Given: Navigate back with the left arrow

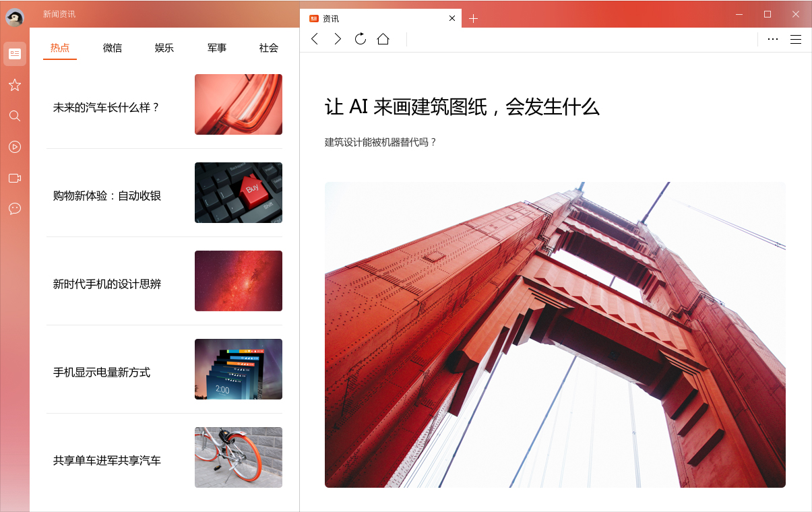Looking at the screenshot, I should click(x=315, y=39).
